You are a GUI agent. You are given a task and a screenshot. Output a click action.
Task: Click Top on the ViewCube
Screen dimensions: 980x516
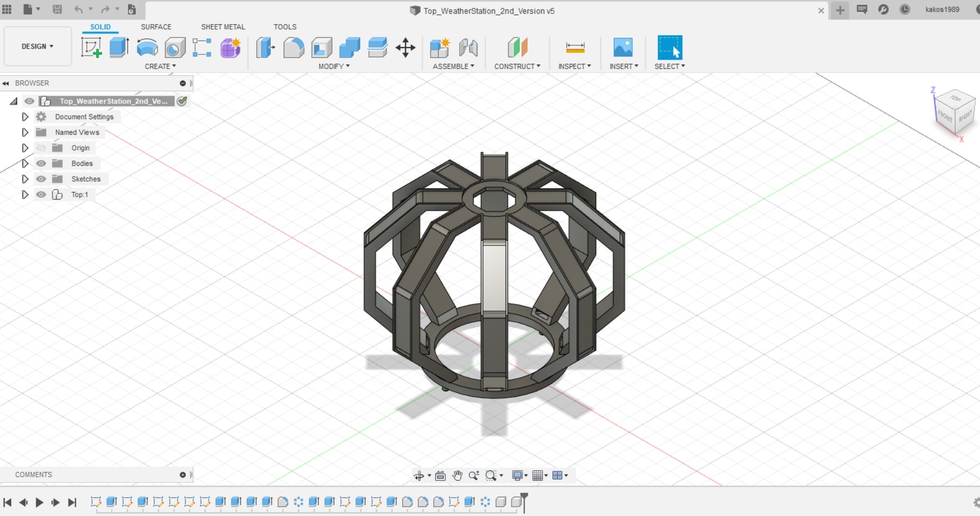tap(956, 99)
